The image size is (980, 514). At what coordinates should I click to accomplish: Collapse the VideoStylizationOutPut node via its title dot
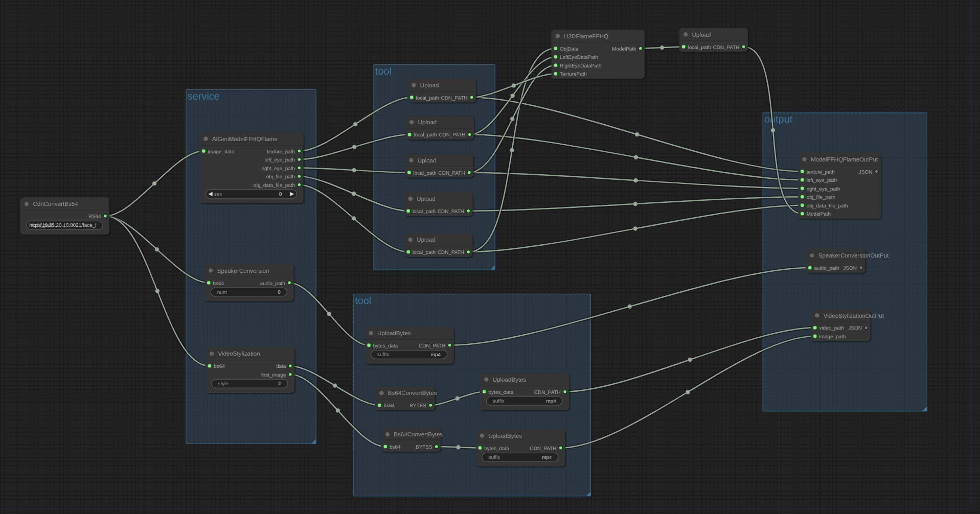(817, 316)
